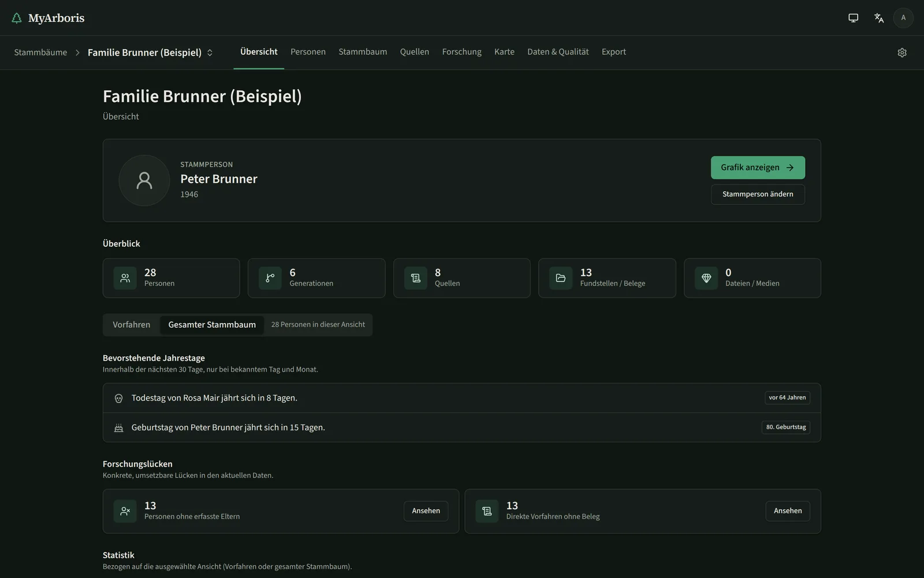
Task: Click the Grafik anzeigen button
Action: 758,168
